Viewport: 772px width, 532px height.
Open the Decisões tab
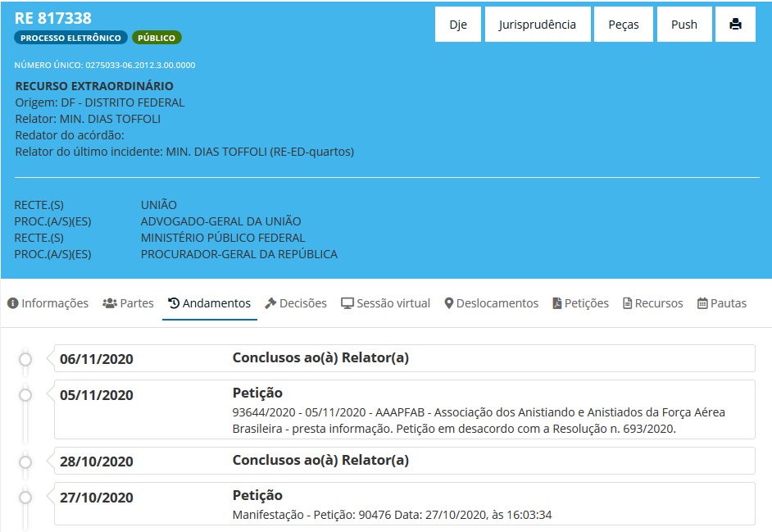pos(296,303)
